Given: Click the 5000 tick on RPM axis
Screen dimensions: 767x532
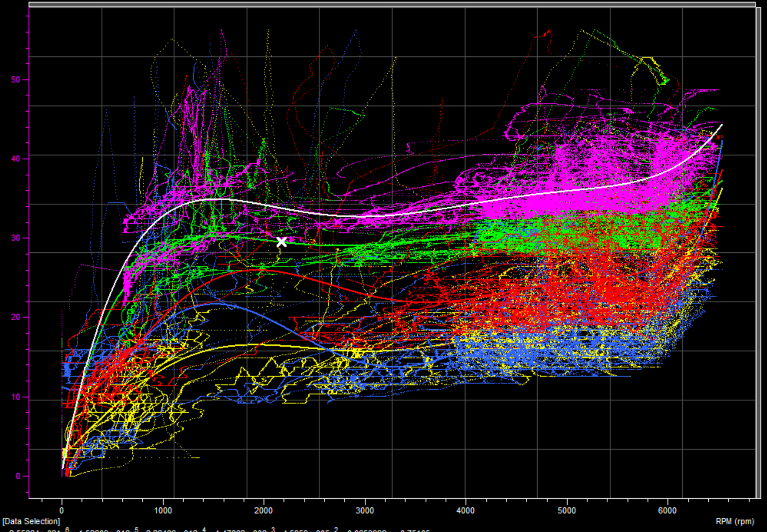Looking at the screenshot, I should (566, 511).
